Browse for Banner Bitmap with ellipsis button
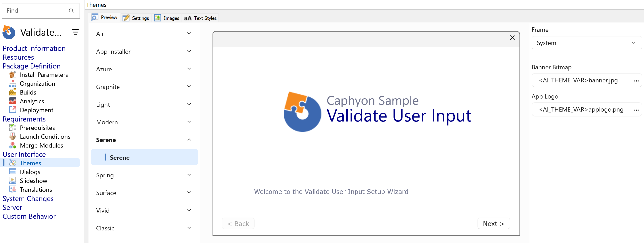The height and width of the screenshot is (243, 644). [x=636, y=81]
